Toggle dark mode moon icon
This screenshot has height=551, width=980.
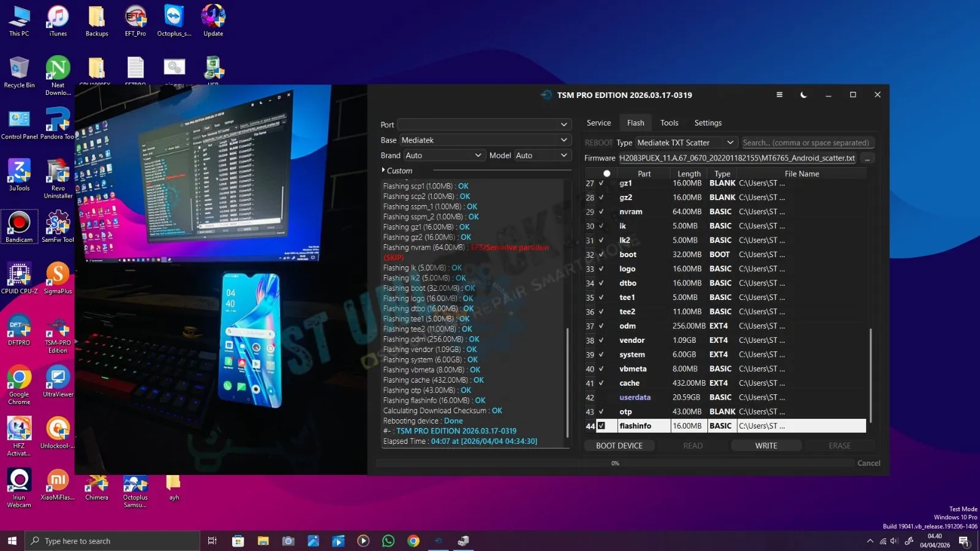pyautogui.click(x=804, y=95)
